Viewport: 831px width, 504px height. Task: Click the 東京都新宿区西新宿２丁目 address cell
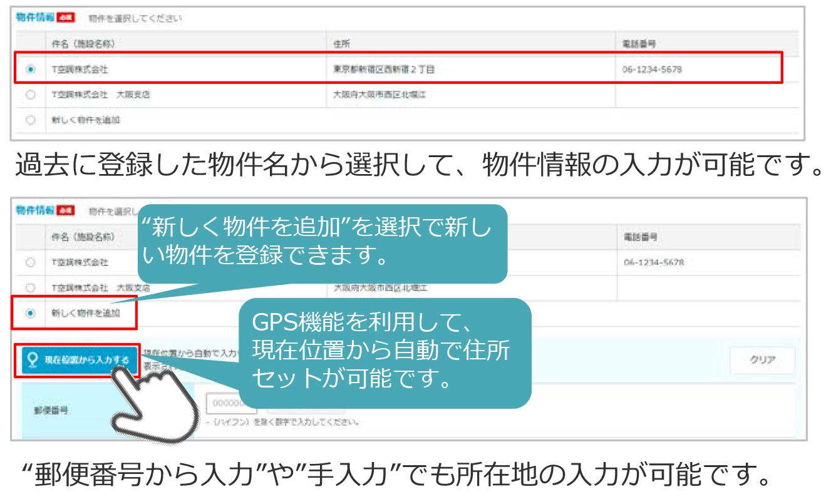[384, 69]
